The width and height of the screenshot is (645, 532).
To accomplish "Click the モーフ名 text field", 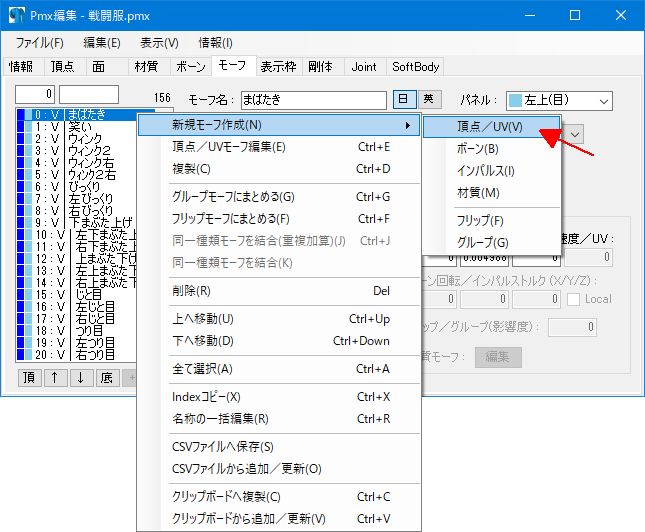I will click(x=313, y=100).
